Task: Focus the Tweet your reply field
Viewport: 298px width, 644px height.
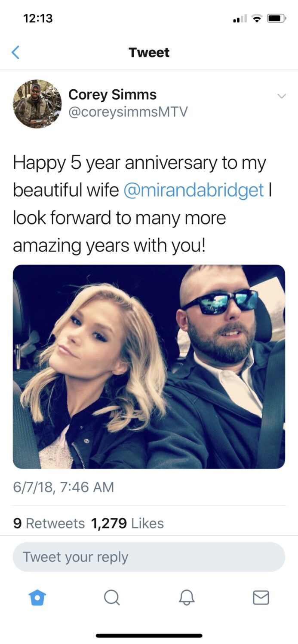Action: (x=149, y=557)
